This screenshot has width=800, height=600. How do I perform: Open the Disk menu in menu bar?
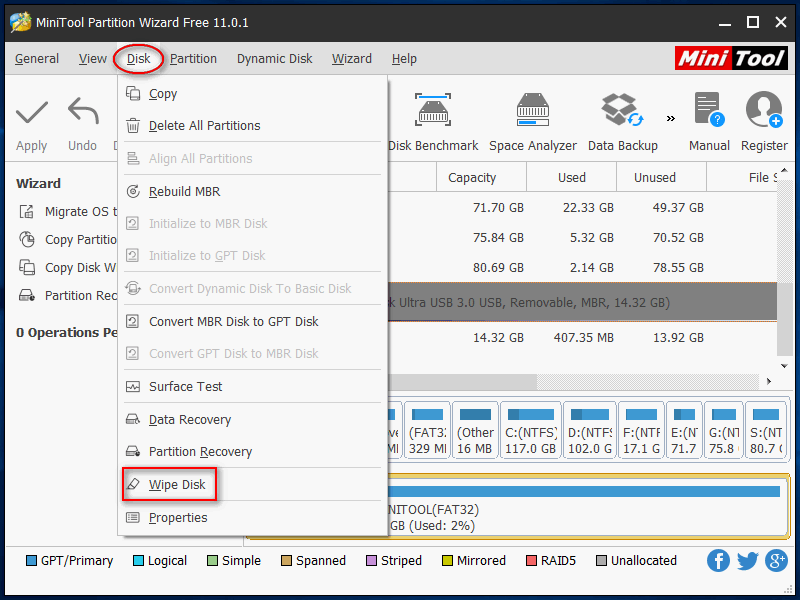(x=138, y=59)
